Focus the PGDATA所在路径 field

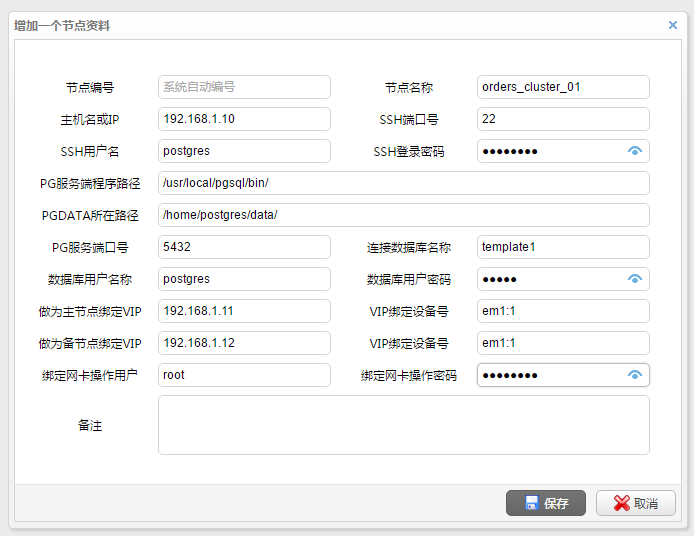(x=403, y=215)
